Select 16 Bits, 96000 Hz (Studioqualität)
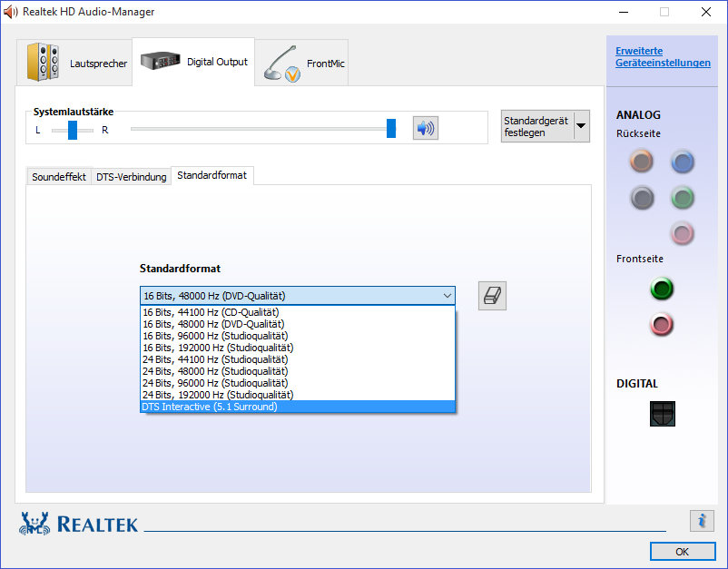Viewport: 728px width, 569px height. 297,336
